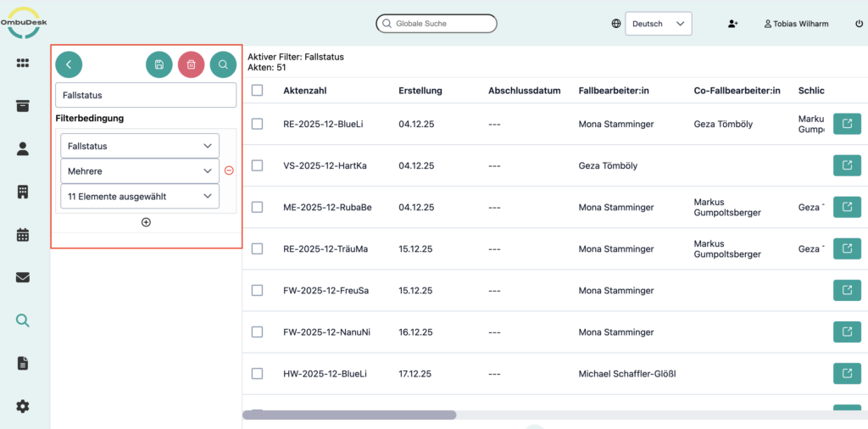Click the add user icon in the header

pyautogui.click(x=733, y=24)
